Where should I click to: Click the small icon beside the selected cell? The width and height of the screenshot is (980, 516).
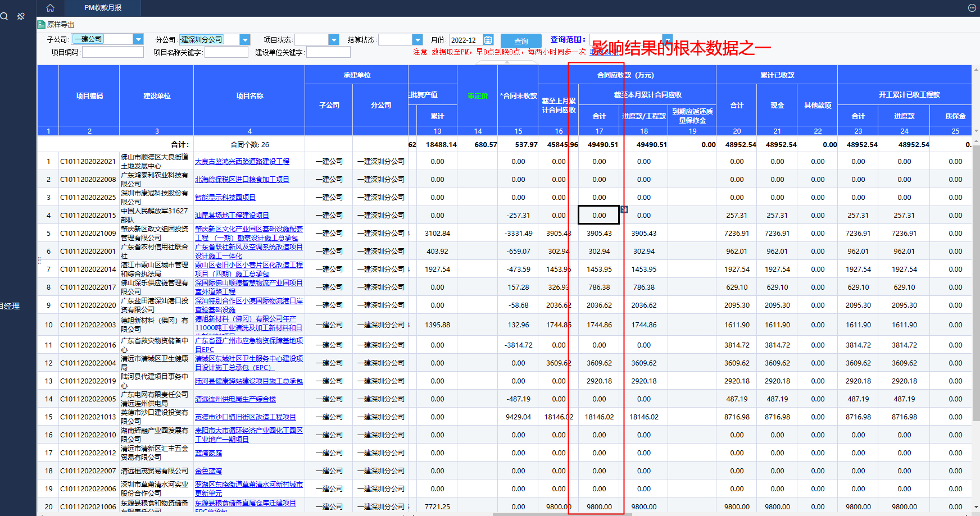click(x=624, y=209)
